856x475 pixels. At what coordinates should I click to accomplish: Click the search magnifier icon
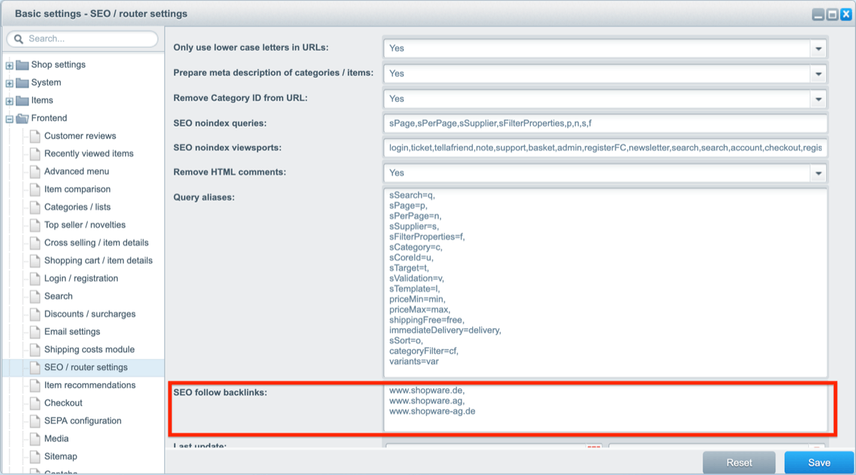click(19, 39)
